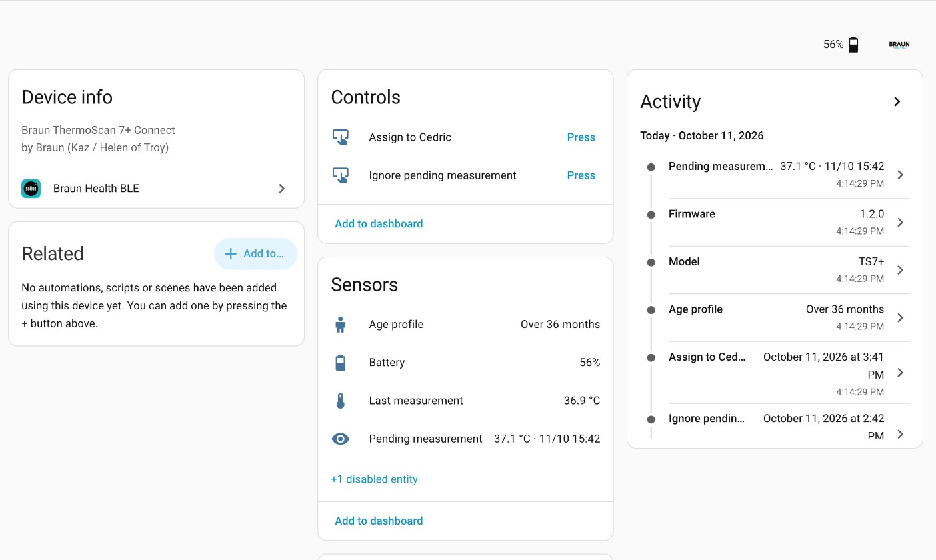Viewport: 936px width, 560px height.
Task: Open the Last measurement sensor row
Action: [465, 401]
